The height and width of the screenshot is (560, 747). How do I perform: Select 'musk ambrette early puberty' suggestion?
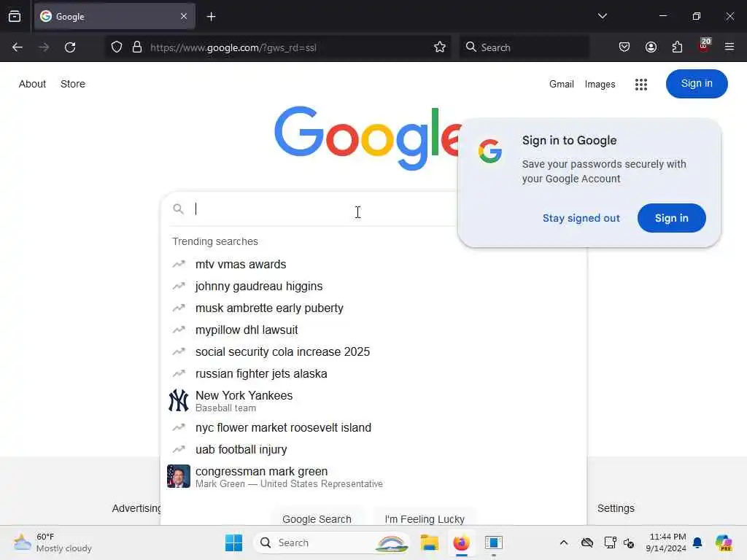(374, 308)
